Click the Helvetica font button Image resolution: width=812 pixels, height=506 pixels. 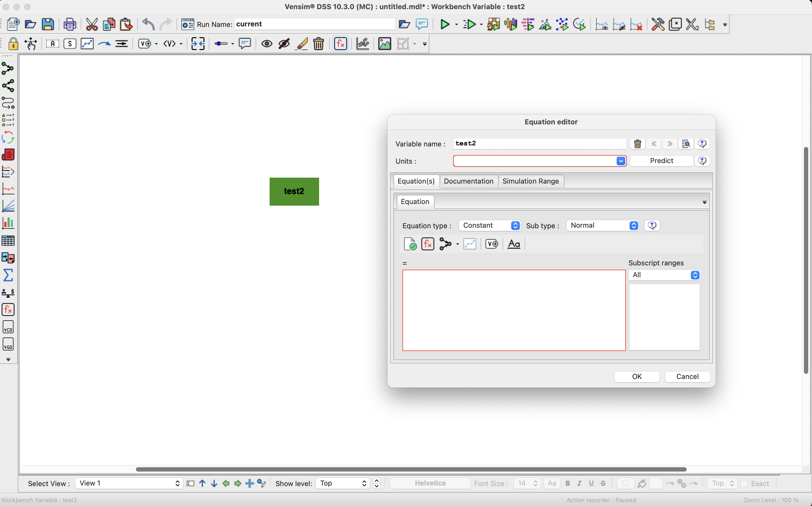pyautogui.click(x=430, y=483)
